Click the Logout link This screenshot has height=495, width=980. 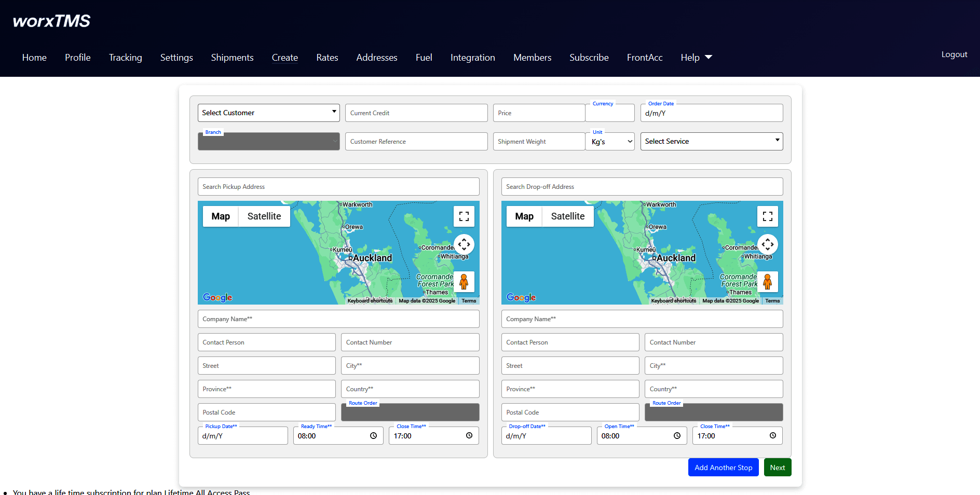tap(954, 54)
